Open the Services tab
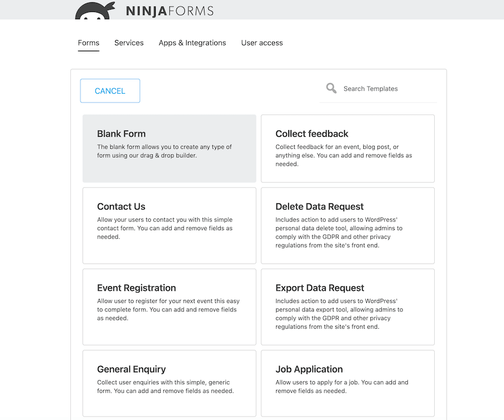 pos(129,42)
